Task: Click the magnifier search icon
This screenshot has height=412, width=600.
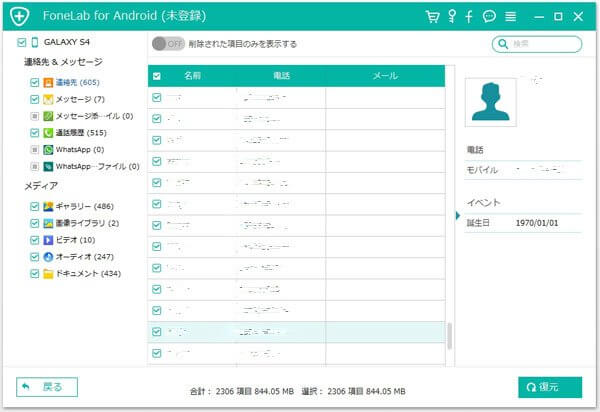Action: 503,44
